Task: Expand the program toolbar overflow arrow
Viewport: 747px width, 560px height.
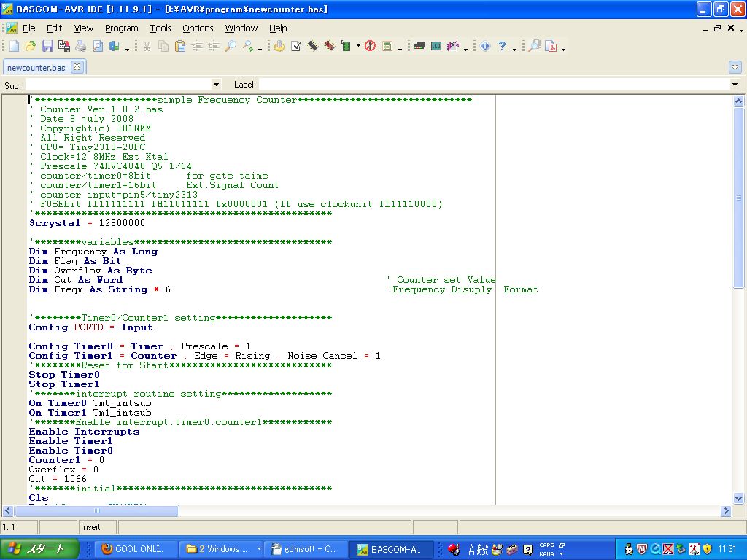Action: (400, 49)
